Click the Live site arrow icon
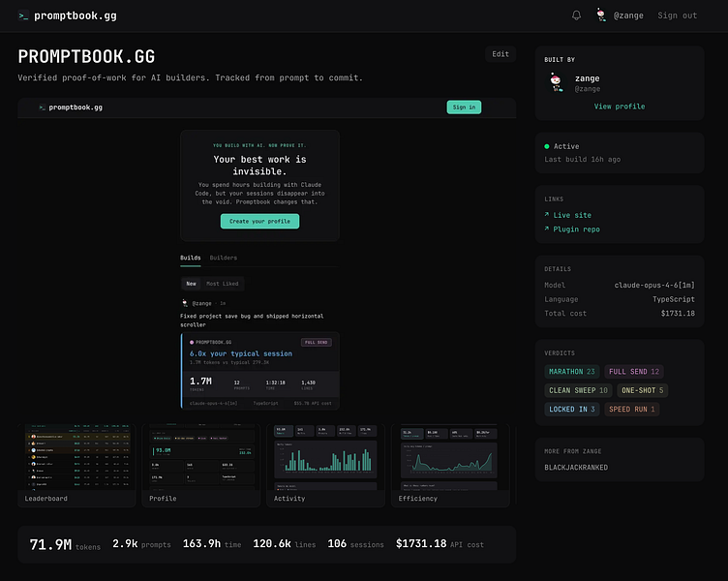This screenshot has width=728, height=581. 547,215
